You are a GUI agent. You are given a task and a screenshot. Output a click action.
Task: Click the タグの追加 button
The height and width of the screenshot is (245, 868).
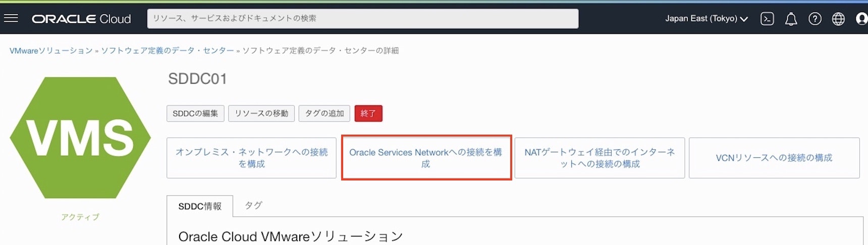click(324, 113)
